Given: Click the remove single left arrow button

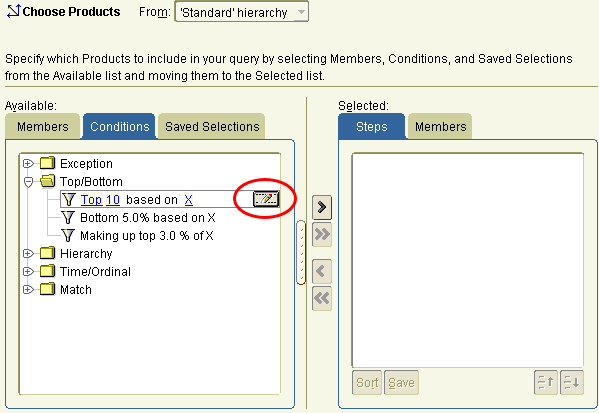Looking at the screenshot, I should tap(322, 272).
